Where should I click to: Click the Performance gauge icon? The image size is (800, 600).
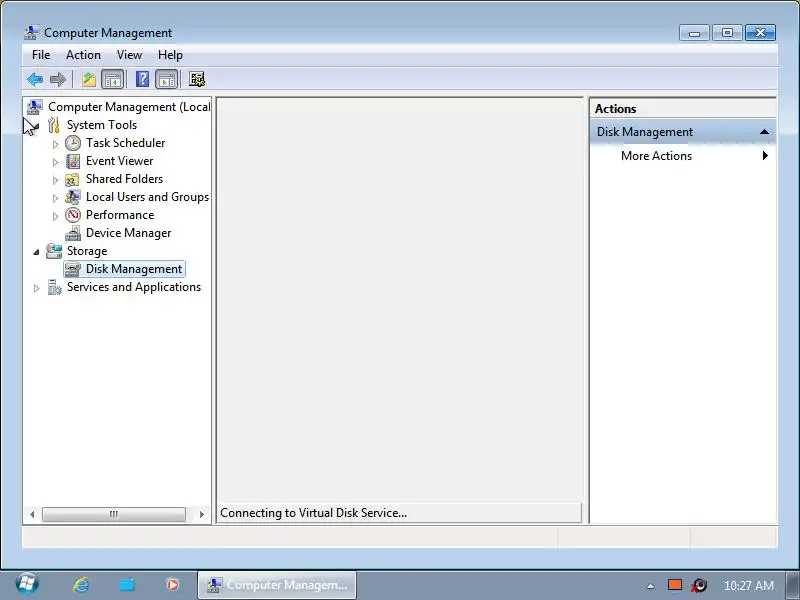(x=73, y=215)
